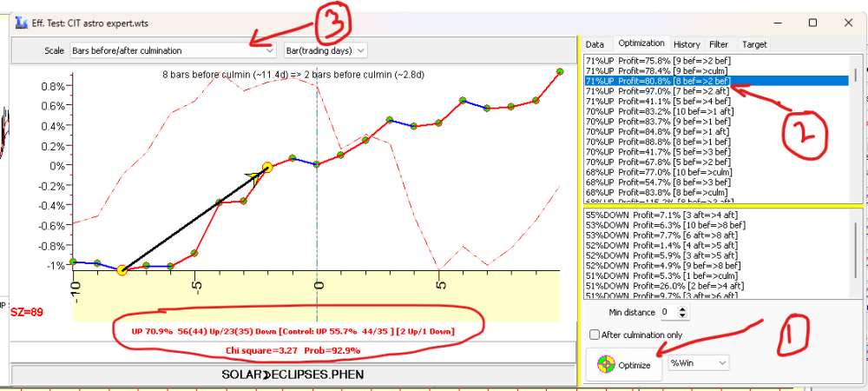868x391 pixels.
Task: Increase Min distance with the up arrow
Action: point(682,309)
